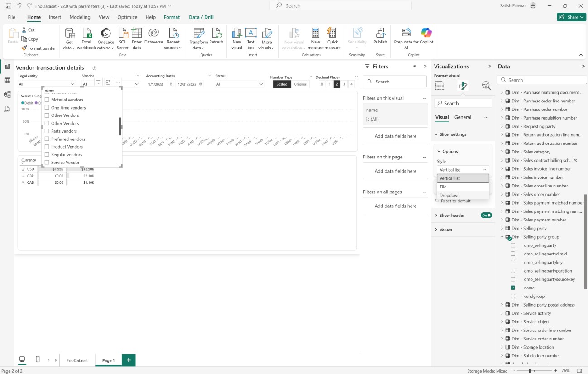Open Table view from left sidebar

tap(7, 81)
